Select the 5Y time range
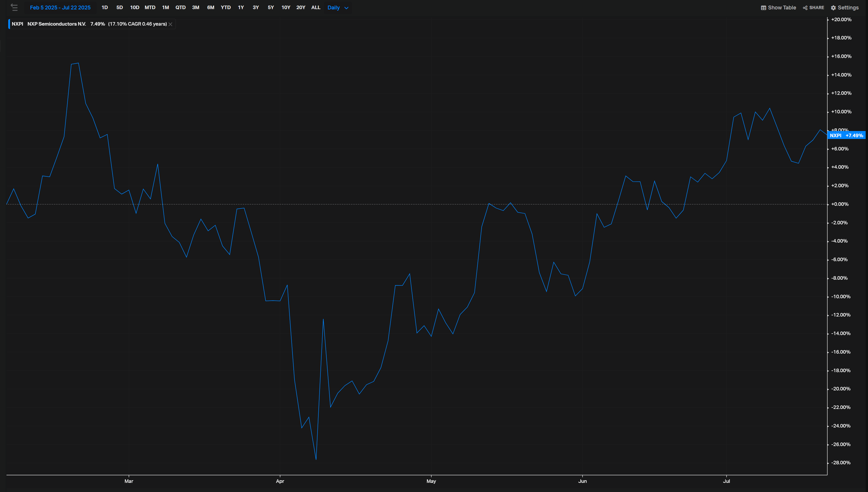The image size is (868, 492). [270, 7]
